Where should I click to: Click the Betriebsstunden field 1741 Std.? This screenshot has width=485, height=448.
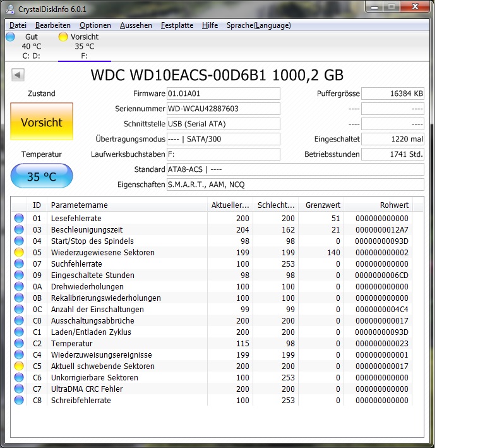tap(393, 154)
